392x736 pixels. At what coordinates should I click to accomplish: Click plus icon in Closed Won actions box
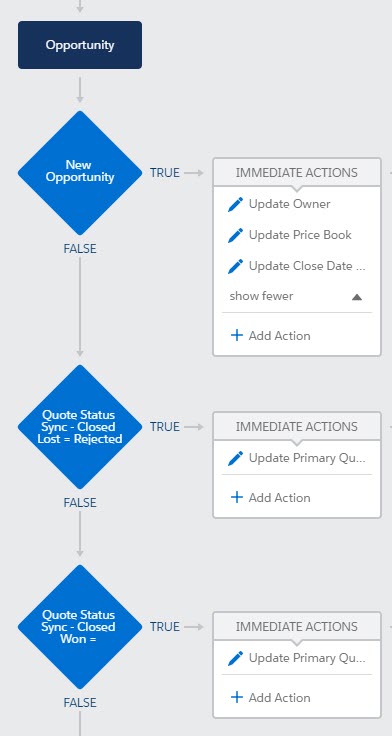(x=237, y=697)
